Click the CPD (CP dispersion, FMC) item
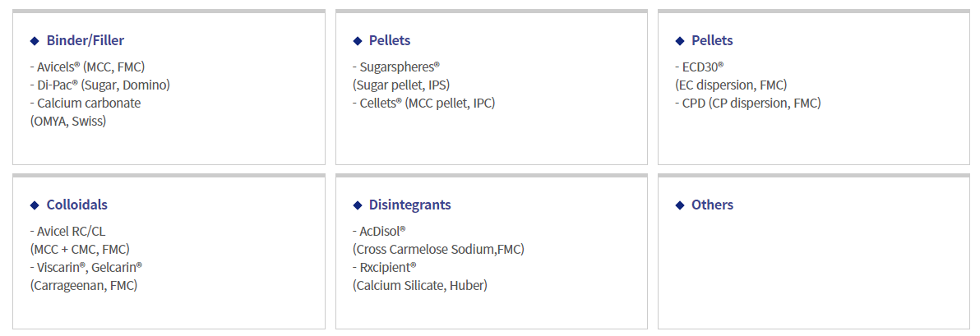The height and width of the screenshot is (336, 980). point(747,103)
